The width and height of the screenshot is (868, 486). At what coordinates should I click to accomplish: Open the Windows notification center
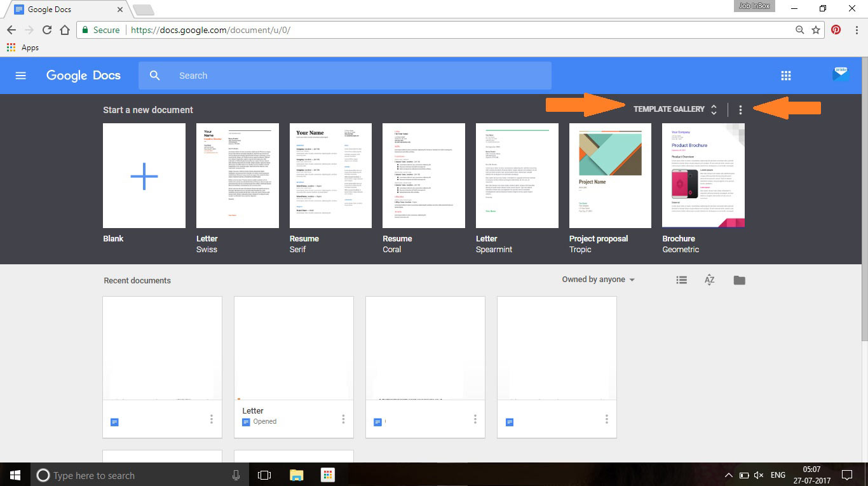coord(846,475)
